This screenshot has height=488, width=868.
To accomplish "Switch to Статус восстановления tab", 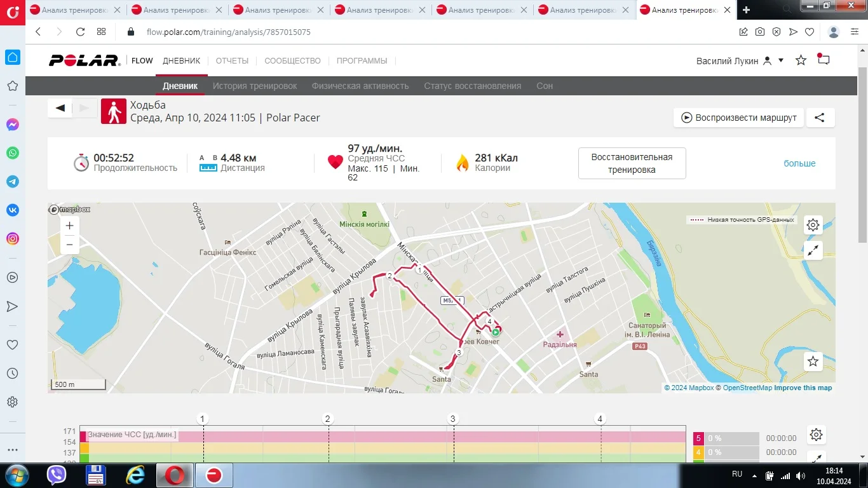I will click(473, 86).
